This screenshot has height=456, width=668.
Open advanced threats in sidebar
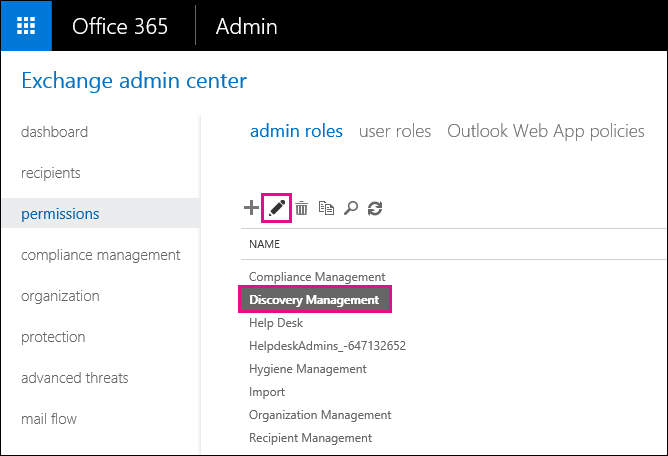coord(75,378)
